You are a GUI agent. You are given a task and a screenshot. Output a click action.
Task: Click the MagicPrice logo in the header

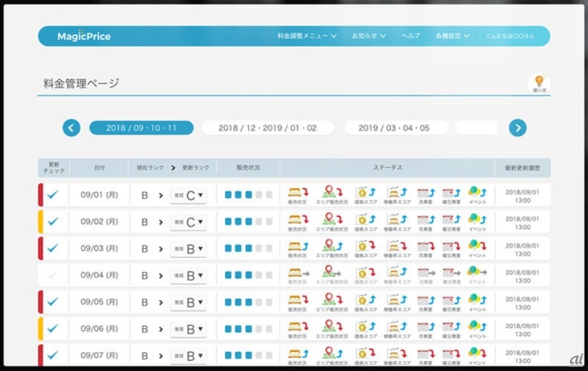coord(84,37)
